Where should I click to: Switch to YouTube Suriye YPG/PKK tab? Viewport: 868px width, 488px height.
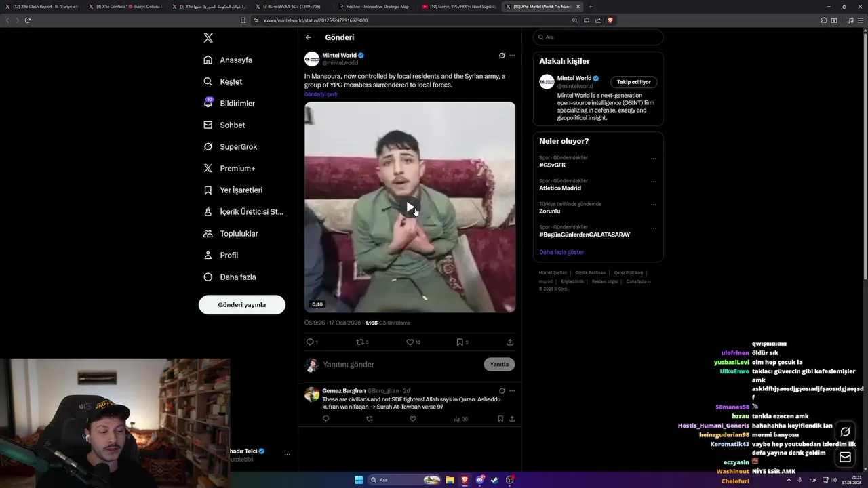coord(458,7)
